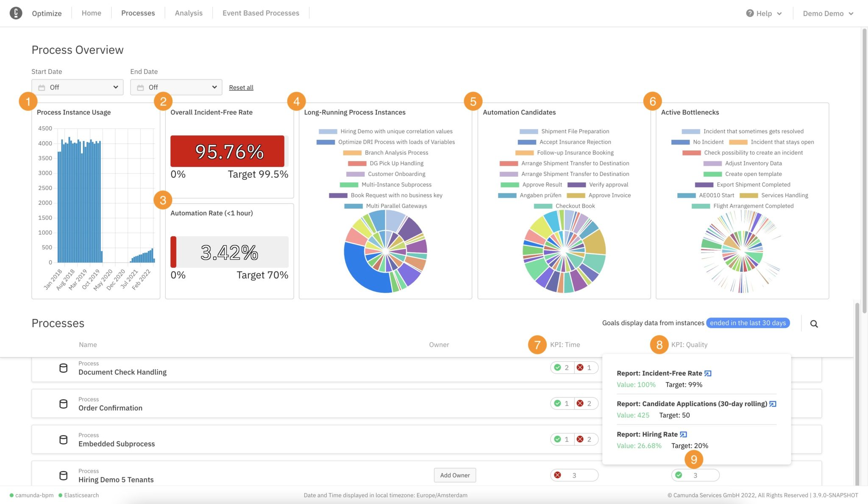Image resolution: width=868 pixels, height=504 pixels.
Task: Open the Candidate Applications report link icon
Action: click(x=773, y=404)
